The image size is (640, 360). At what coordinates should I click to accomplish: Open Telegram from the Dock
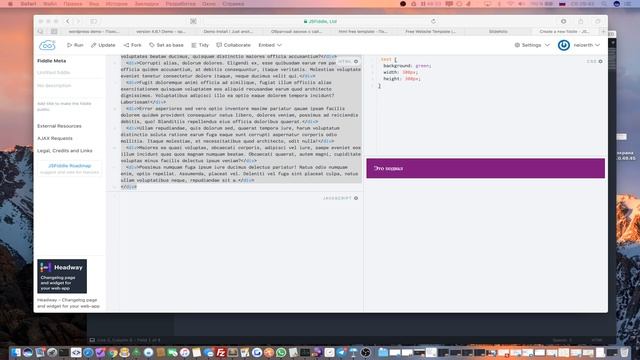click(x=341, y=352)
